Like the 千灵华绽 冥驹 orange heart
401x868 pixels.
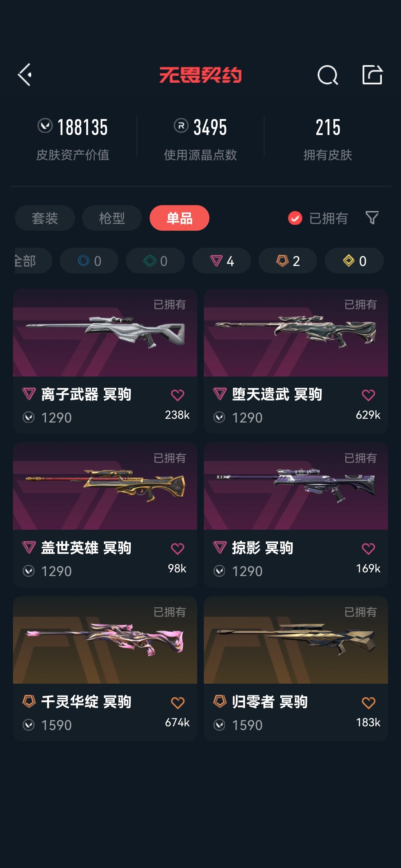point(177,703)
